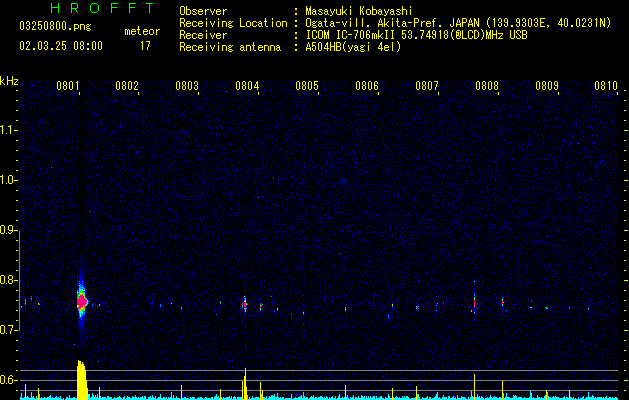Click the meteor label
Screen dimensions: 629x400
(x=142, y=31)
